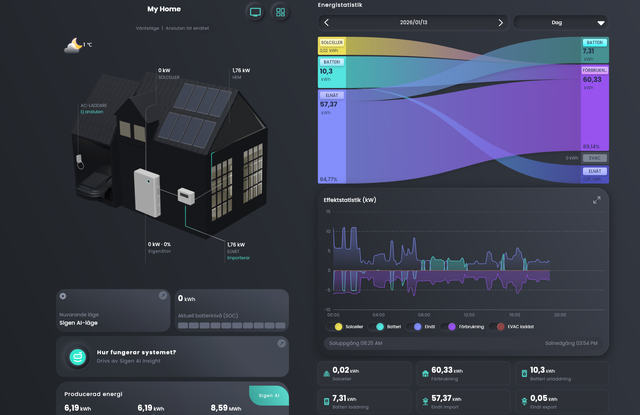Viewport: 640px width, 415px height.
Task: Open the grid dashboard view
Action: click(280, 12)
